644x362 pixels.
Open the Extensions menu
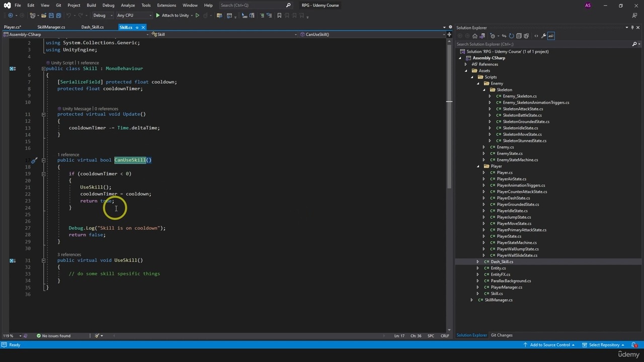coord(167,6)
